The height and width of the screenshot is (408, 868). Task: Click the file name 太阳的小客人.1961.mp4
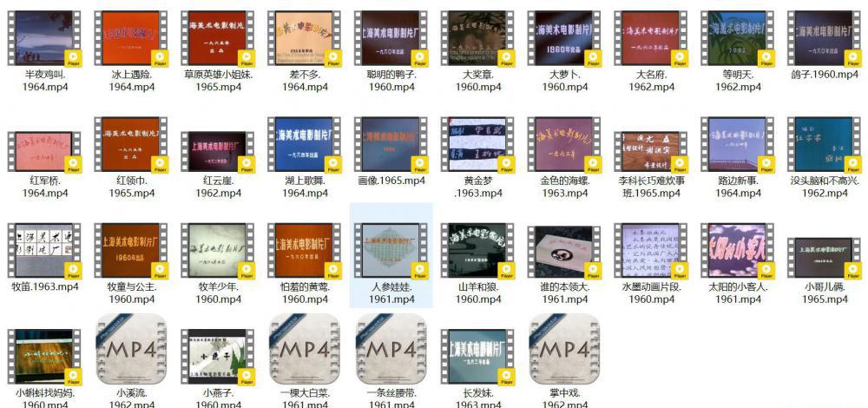[x=739, y=293]
